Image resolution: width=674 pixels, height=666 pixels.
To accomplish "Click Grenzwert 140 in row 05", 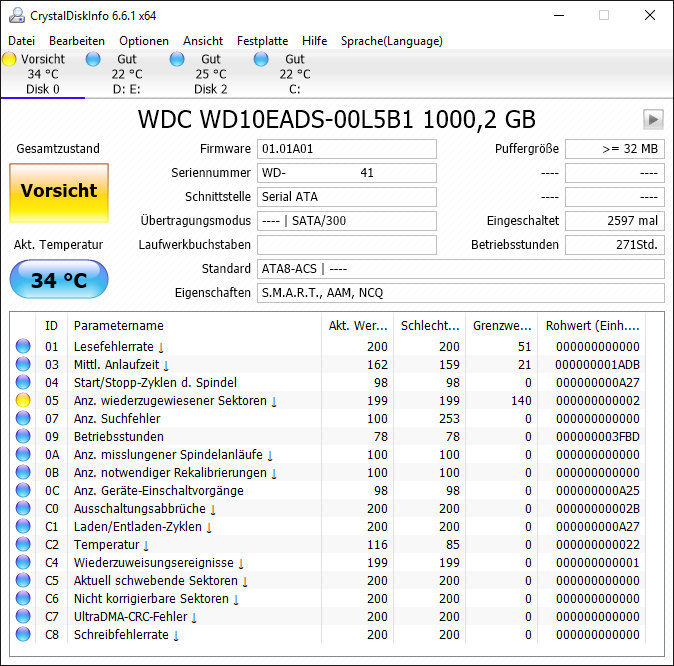I will (521, 401).
